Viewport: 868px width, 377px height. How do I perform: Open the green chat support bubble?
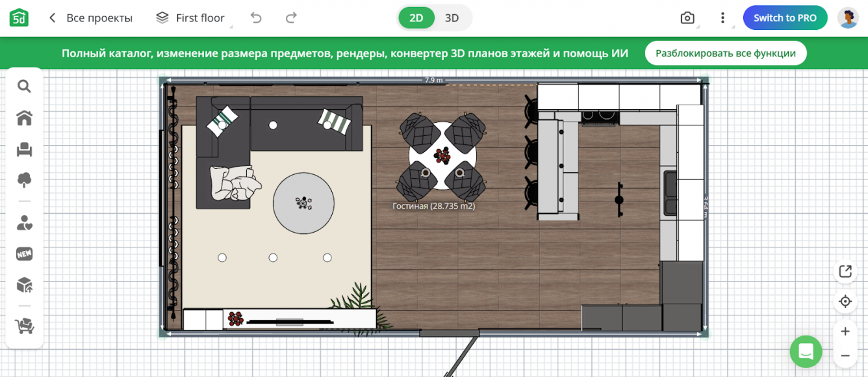click(x=806, y=352)
